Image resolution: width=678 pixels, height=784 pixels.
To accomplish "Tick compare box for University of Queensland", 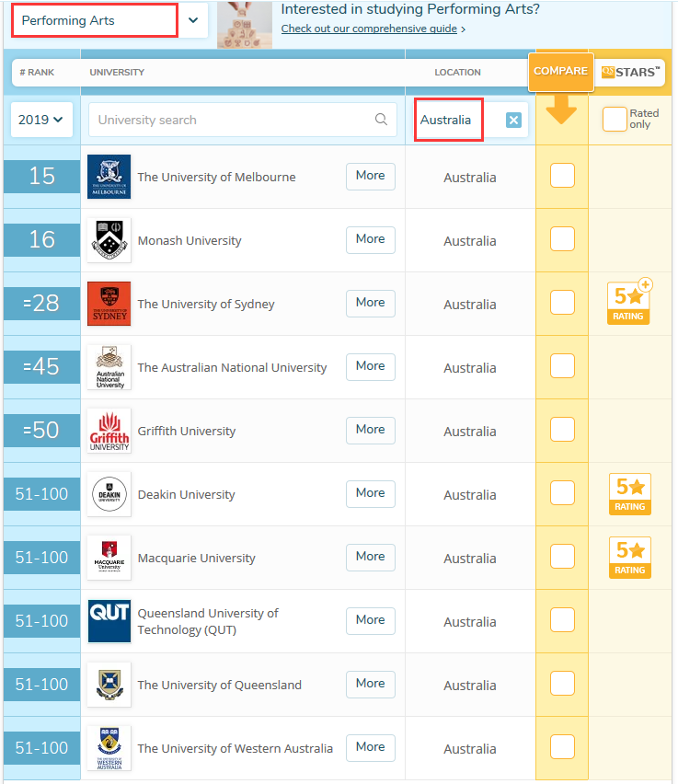I will click(562, 684).
